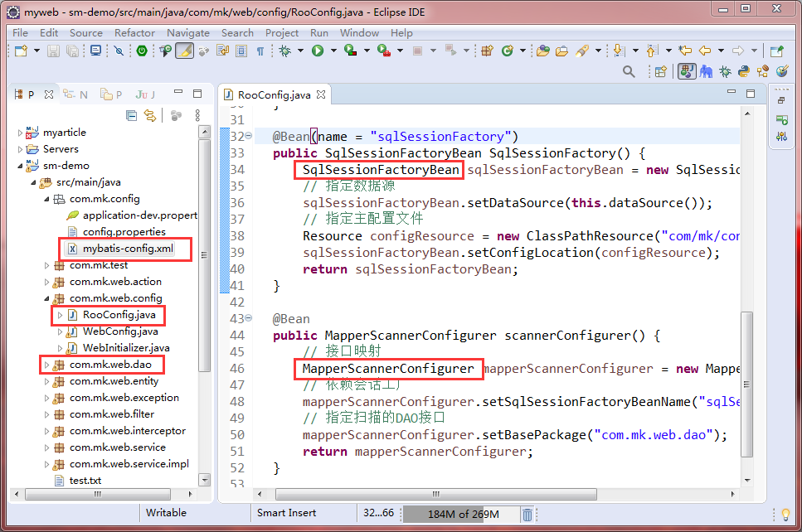Switch to the JUnit view tab
This screenshot has width=802, height=532.
[x=145, y=94]
